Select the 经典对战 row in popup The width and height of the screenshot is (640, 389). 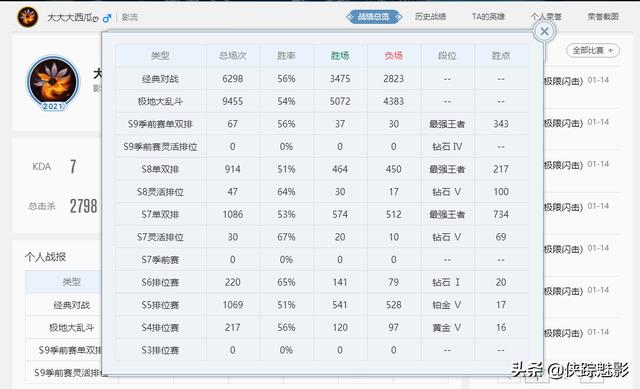click(x=322, y=79)
